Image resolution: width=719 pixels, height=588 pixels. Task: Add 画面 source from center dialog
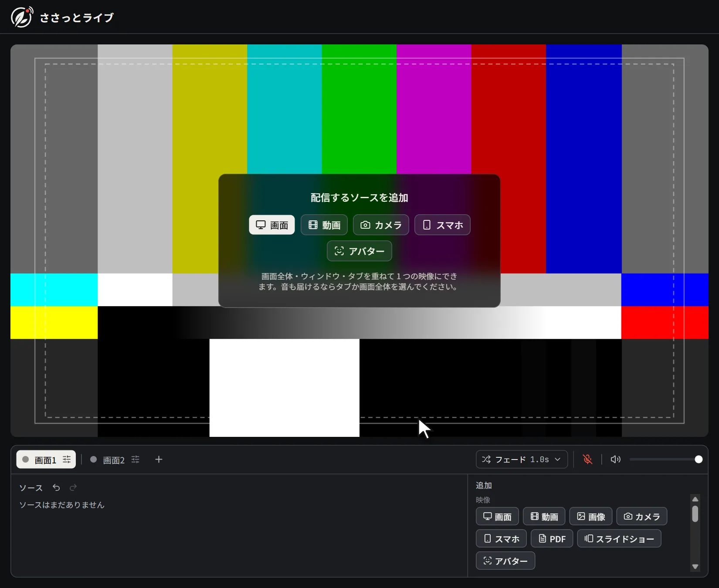click(x=272, y=225)
